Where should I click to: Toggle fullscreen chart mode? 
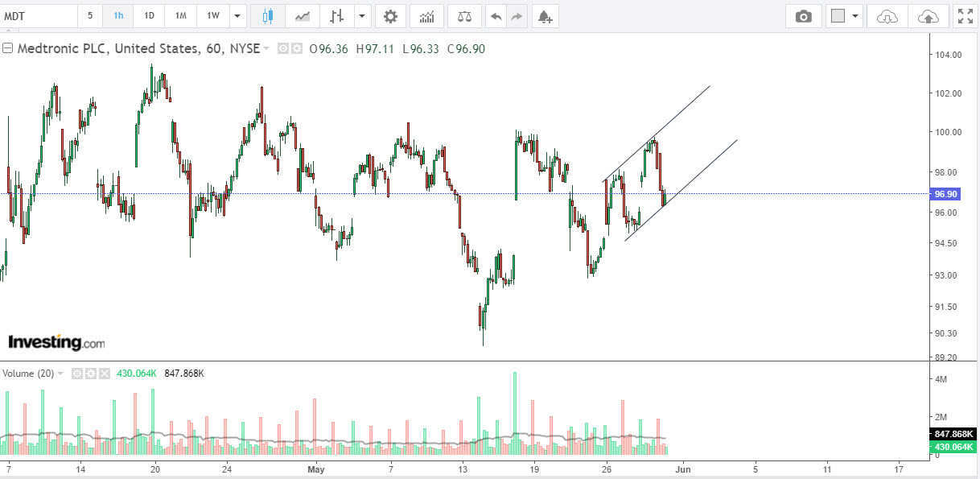(965, 16)
